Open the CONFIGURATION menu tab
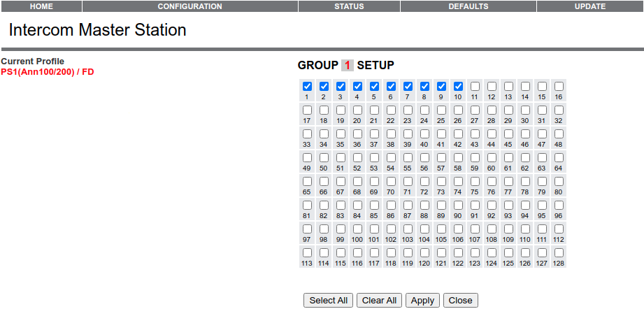644x316 pixels. coord(189,6)
